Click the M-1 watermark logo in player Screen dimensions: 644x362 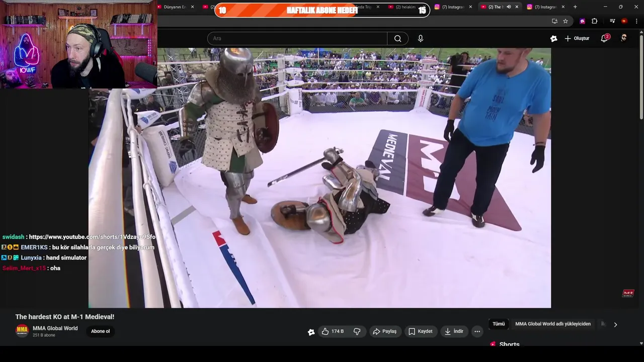click(628, 293)
